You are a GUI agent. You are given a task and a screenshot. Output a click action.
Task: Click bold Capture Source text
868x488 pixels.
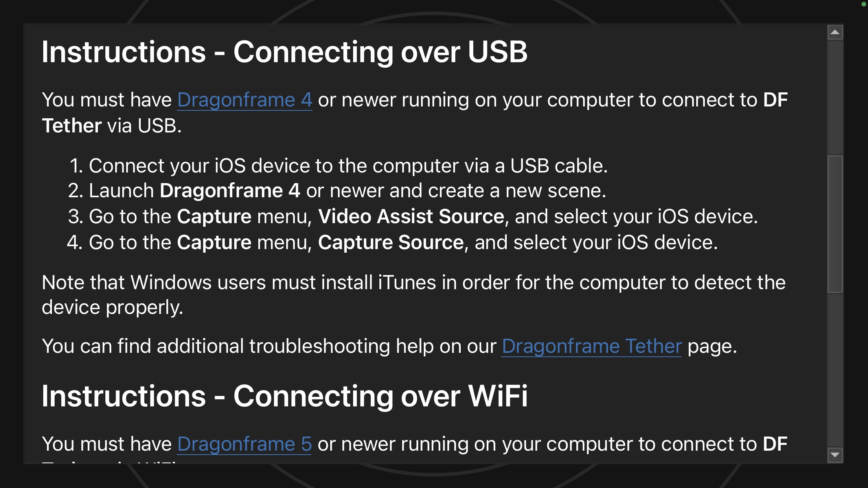tap(391, 242)
